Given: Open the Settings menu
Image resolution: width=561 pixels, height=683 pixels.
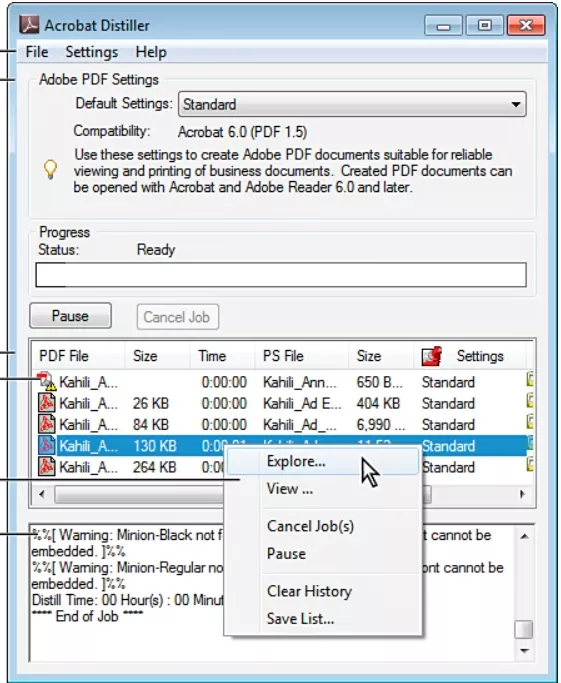Looking at the screenshot, I should [91, 52].
